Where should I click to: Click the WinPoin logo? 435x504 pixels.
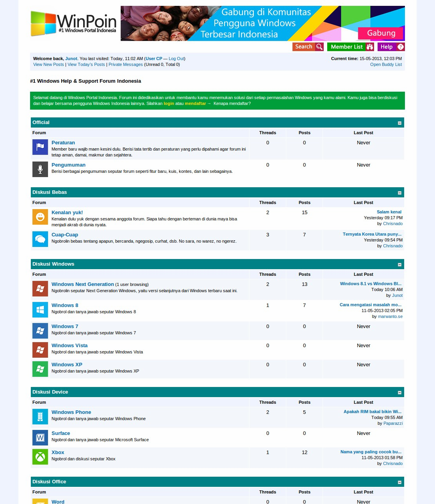[x=73, y=23]
